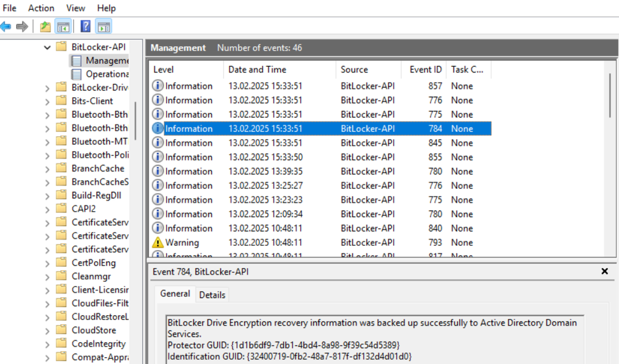
Task: Open the View menu
Action: point(76,8)
